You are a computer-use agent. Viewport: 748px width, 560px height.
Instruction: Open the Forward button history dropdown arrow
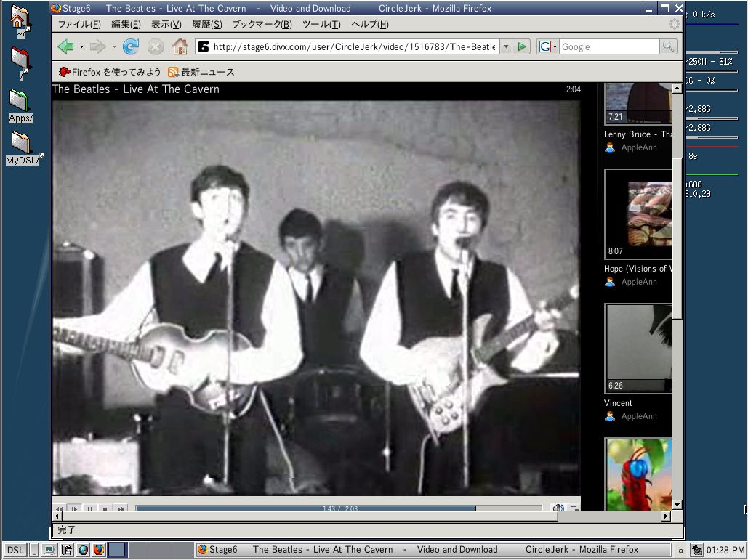click(x=114, y=46)
